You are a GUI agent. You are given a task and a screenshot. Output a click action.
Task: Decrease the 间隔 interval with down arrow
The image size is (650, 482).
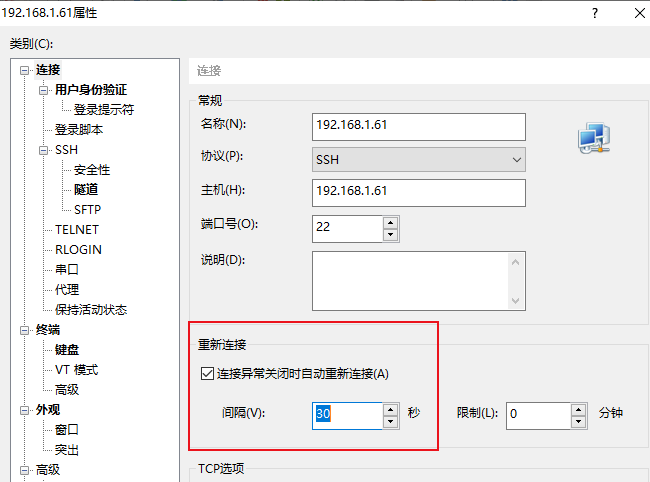[390, 422]
